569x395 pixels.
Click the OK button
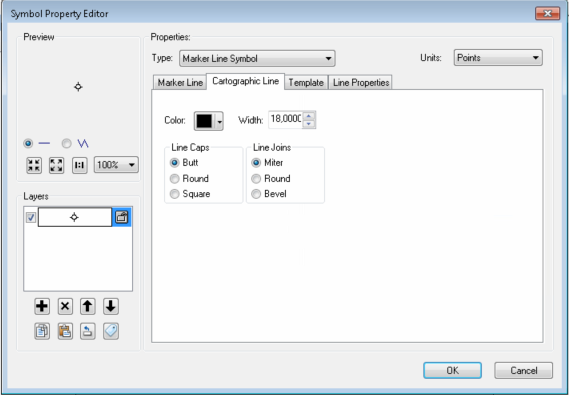[453, 370]
